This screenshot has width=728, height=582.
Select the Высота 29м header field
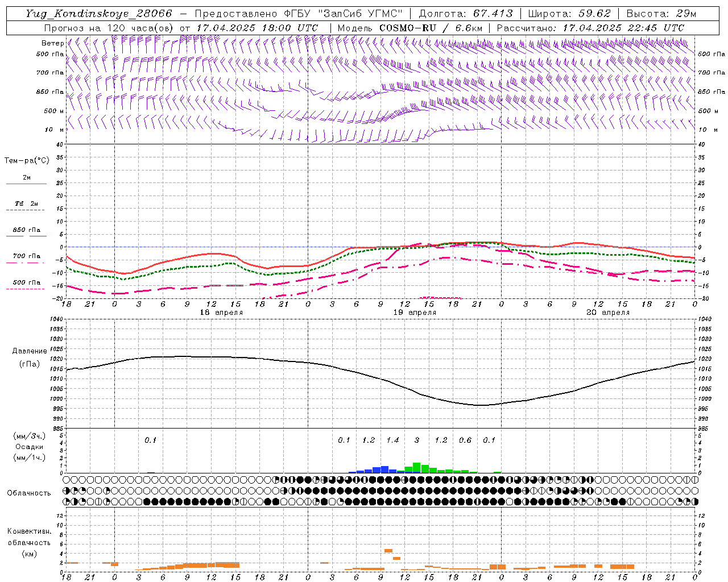[x=661, y=14]
